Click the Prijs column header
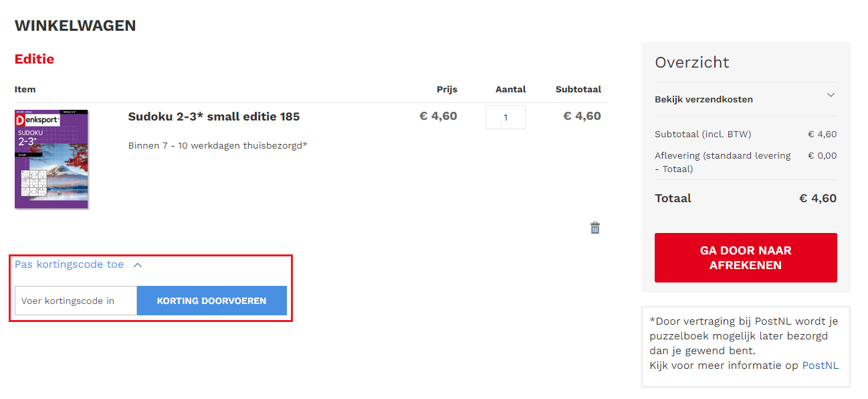The width and height of the screenshot is (868, 399). click(x=447, y=89)
